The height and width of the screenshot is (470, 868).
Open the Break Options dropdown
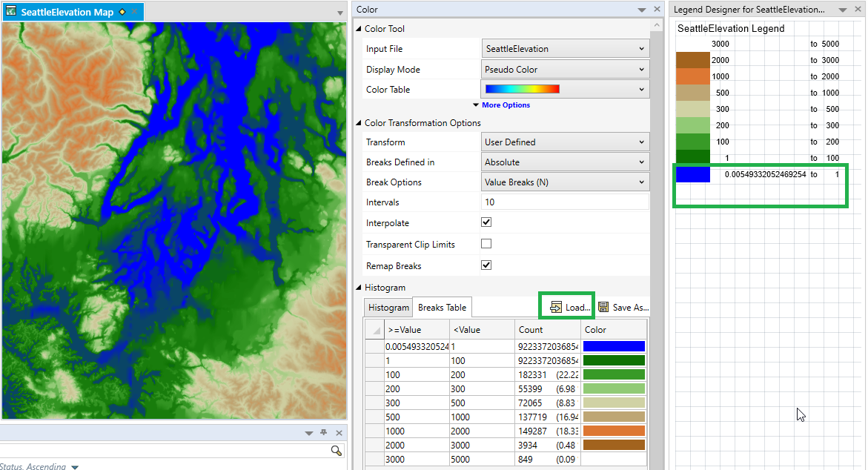pos(565,182)
